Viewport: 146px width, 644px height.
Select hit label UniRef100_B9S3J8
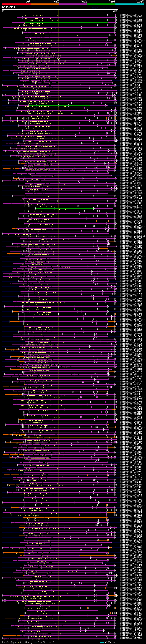(x=131, y=278)
